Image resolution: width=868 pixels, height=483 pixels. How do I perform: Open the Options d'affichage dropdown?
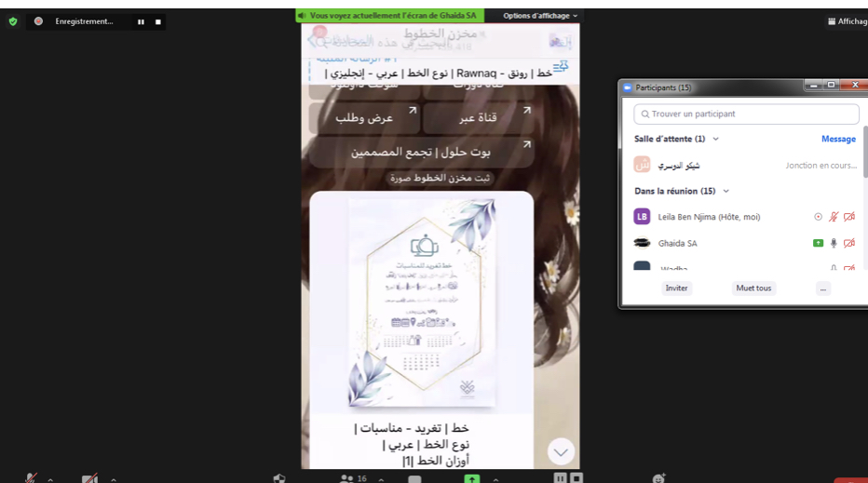540,16
